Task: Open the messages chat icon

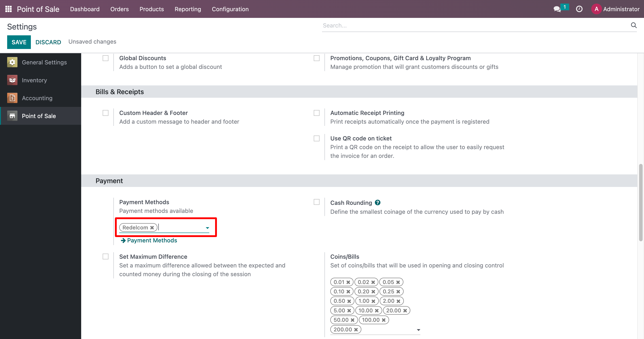Action: 557,9
